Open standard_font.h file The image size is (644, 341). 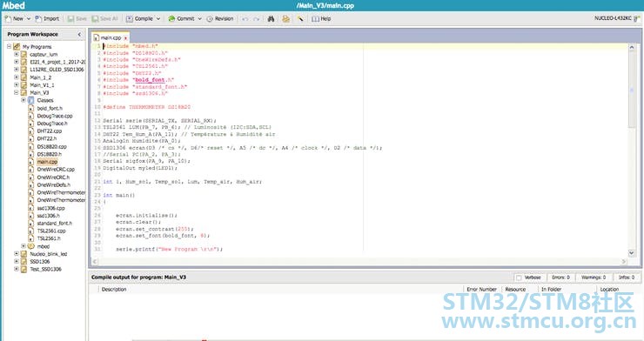coord(54,224)
